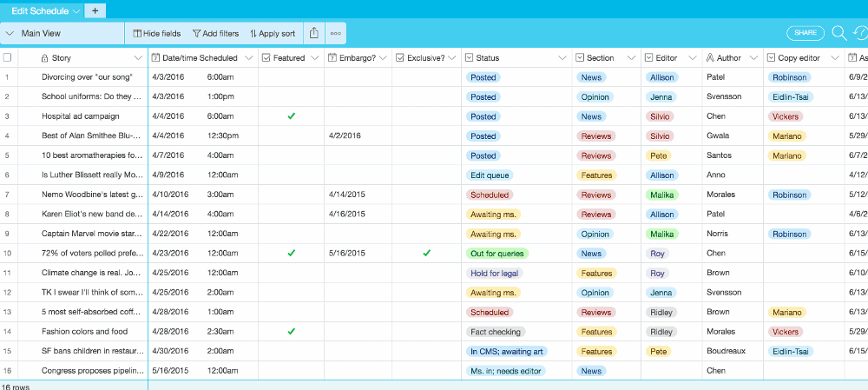Screen dimensions: 868x390
Task: Open the Copy editor column dropdown arrow
Action: point(835,57)
